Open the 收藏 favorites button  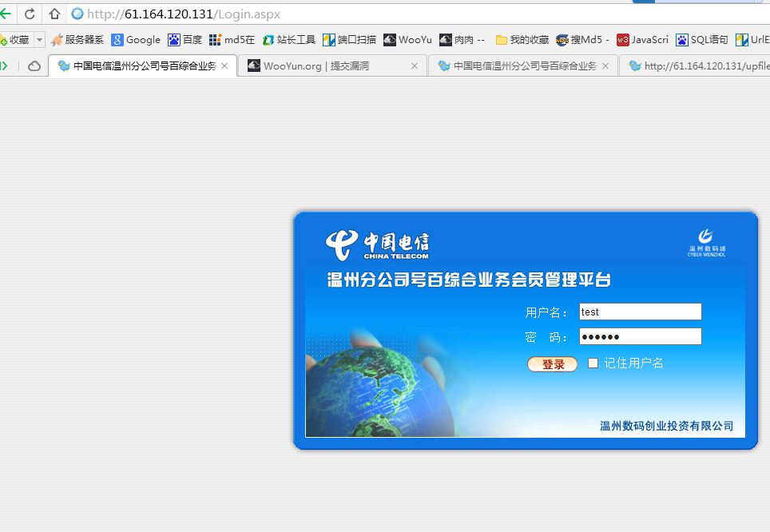click(x=16, y=40)
